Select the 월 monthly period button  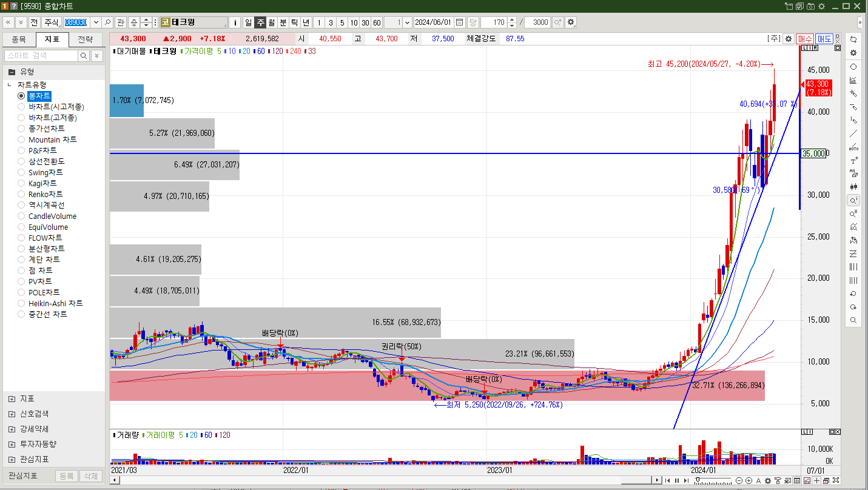(x=271, y=22)
